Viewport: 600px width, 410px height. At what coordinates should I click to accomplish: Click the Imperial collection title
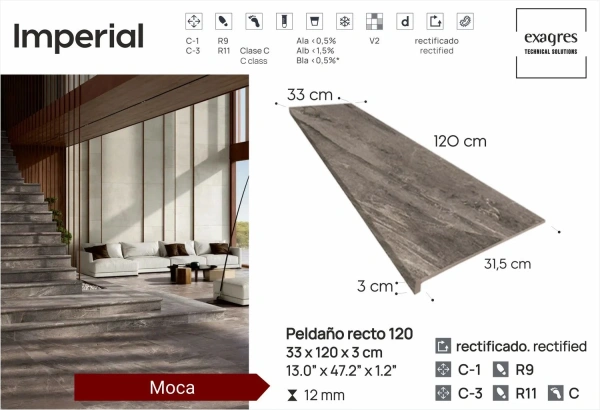pos(79,36)
